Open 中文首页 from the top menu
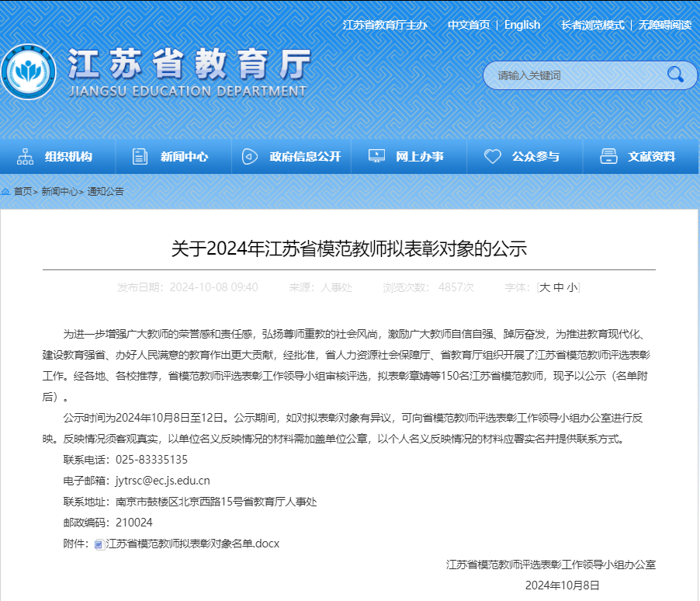 click(x=469, y=25)
